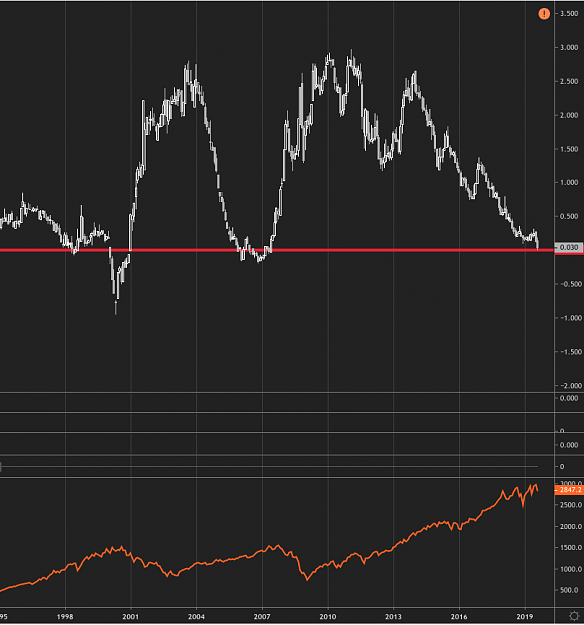Click the 1998 time axis label
The width and height of the screenshot is (584, 625).
pyautogui.click(x=65, y=617)
